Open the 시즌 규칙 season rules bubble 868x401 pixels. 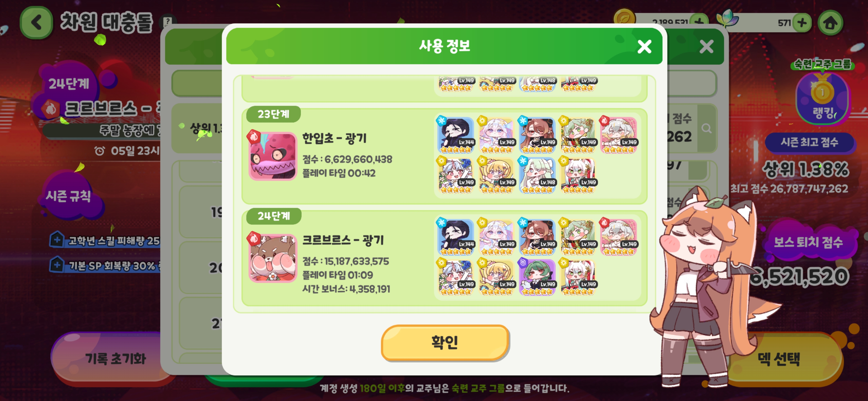click(69, 195)
